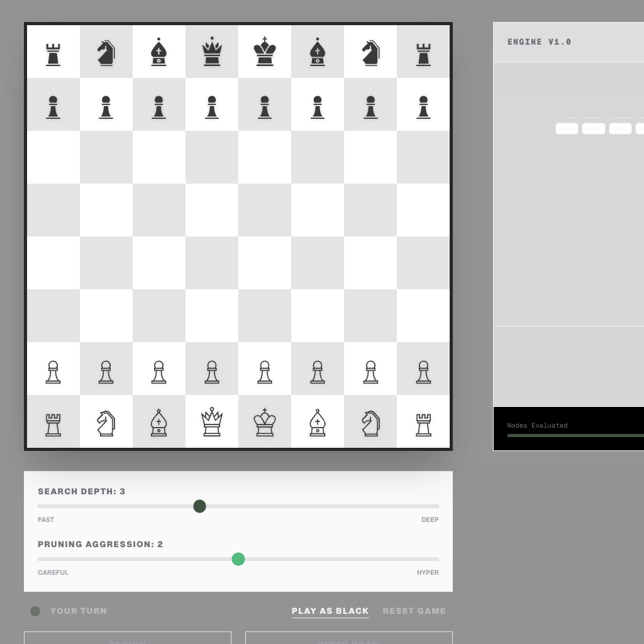Click the green Your Turn indicator
This screenshot has height=644, width=644.
point(35,611)
